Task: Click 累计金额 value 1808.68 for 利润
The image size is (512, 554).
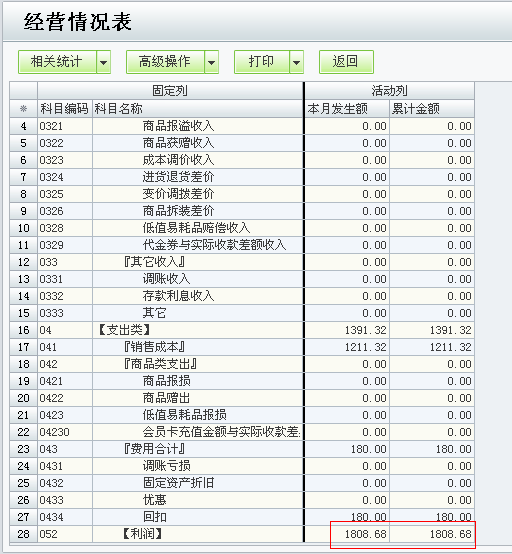Action: pyautogui.click(x=432, y=534)
